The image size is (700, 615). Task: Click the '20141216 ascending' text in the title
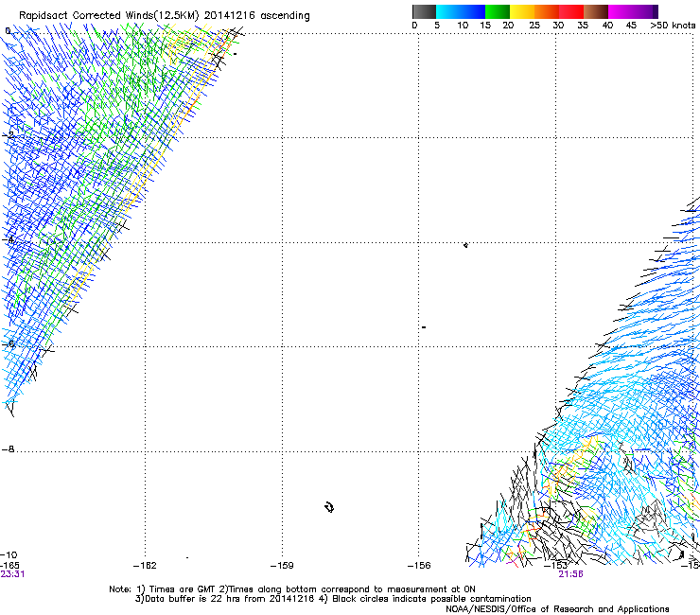point(256,15)
